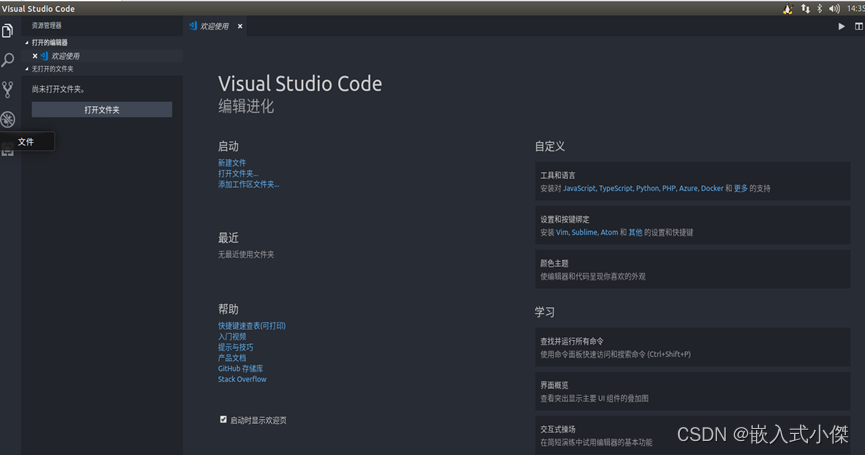This screenshot has height=455, width=865.
Task: Open the 颜色主题 card
Action: (x=692, y=269)
